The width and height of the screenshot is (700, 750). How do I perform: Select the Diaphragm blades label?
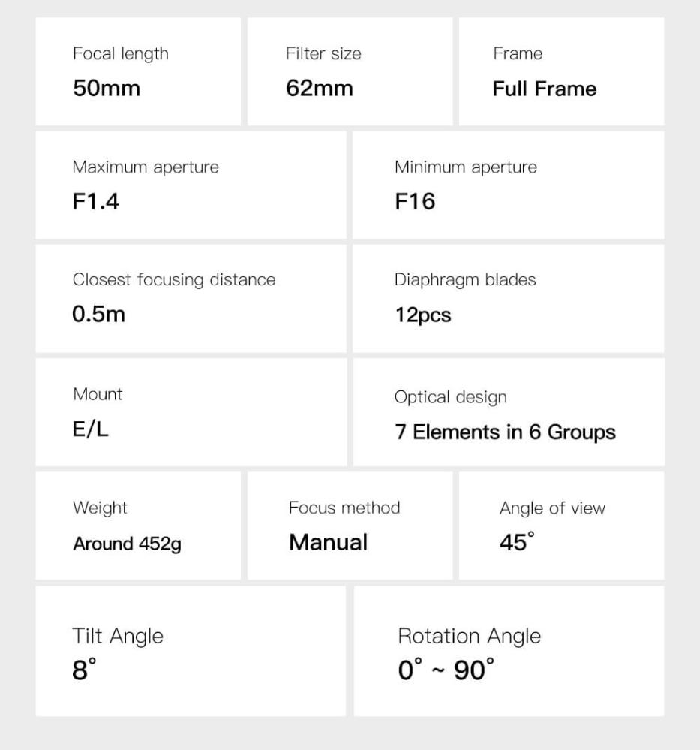[x=465, y=279]
